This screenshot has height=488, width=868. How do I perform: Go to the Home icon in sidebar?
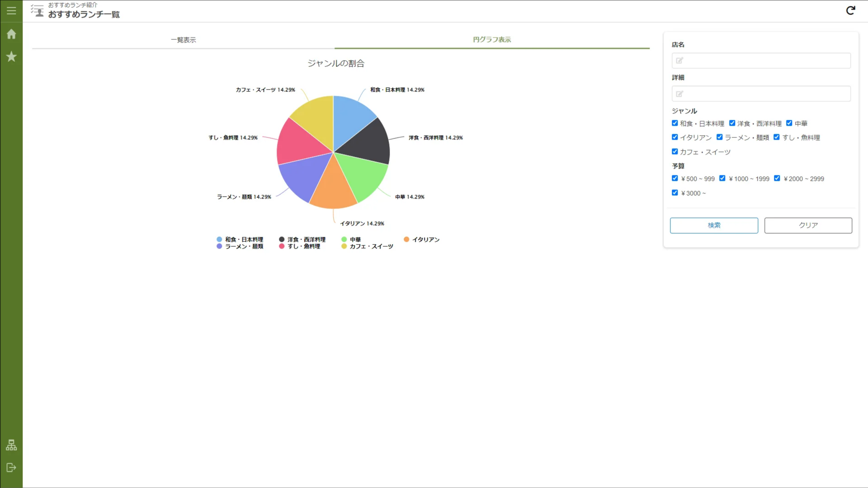(x=11, y=34)
